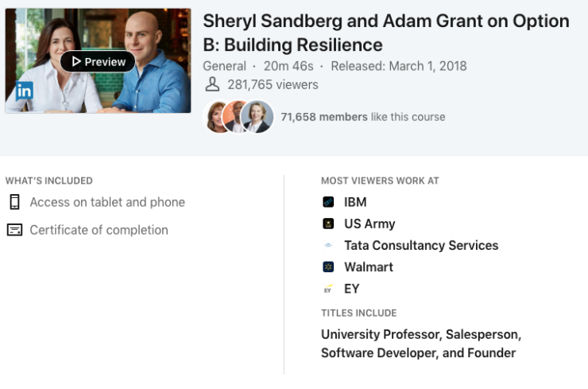588x389 pixels.
Task: Click the IBM company logo icon
Action: tap(328, 202)
